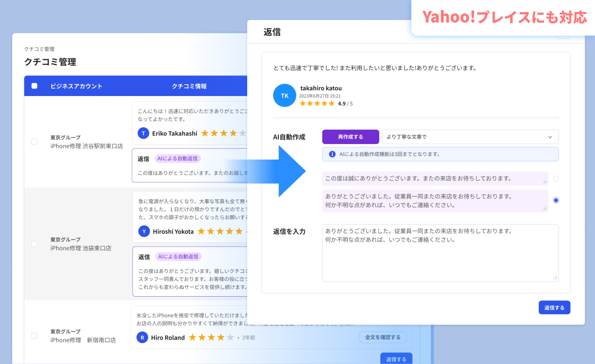The image size is (595, 364).
Task: Click the 返信する button in reply dialog
Action: pyautogui.click(x=554, y=307)
